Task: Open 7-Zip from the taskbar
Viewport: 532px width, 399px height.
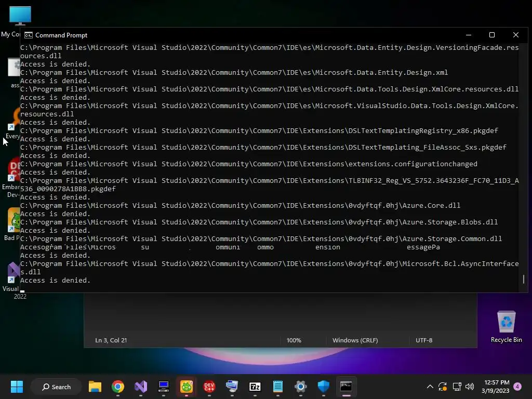Action: [255, 387]
